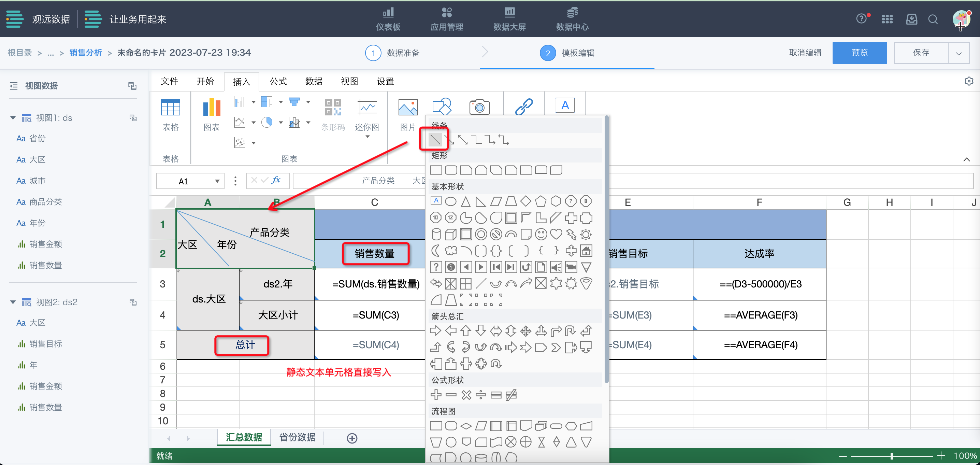Click the hyperlink chain icon
This screenshot has width=980, height=465.
[524, 107]
